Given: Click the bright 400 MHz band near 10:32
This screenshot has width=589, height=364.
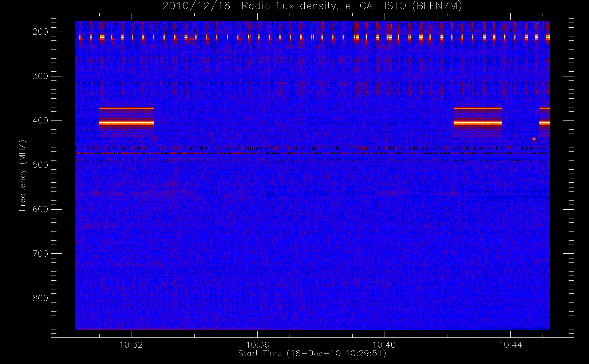Looking at the screenshot, I should [x=126, y=123].
